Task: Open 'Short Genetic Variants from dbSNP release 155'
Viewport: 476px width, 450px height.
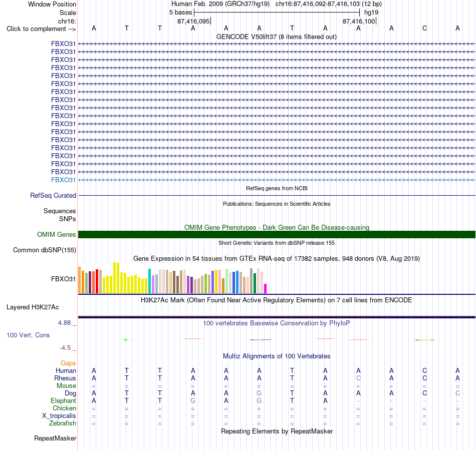Action: pyautogui.click(x=277, y=243)
